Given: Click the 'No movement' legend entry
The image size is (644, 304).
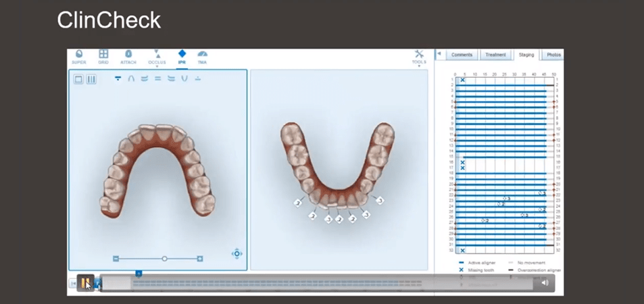Looking at the screenshot, I should click(527, 263).
